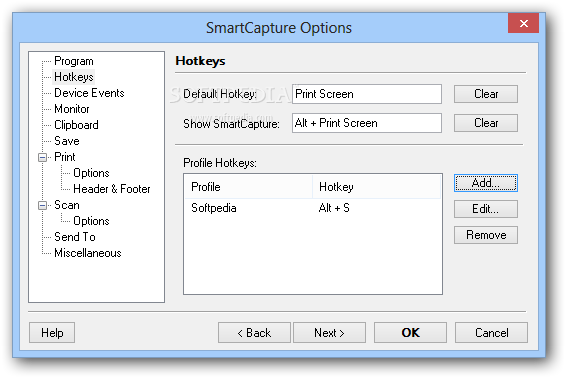Open Options under the Print node
Image resolution: width=566 pixels, height=378 pixels.
[91, 173]
